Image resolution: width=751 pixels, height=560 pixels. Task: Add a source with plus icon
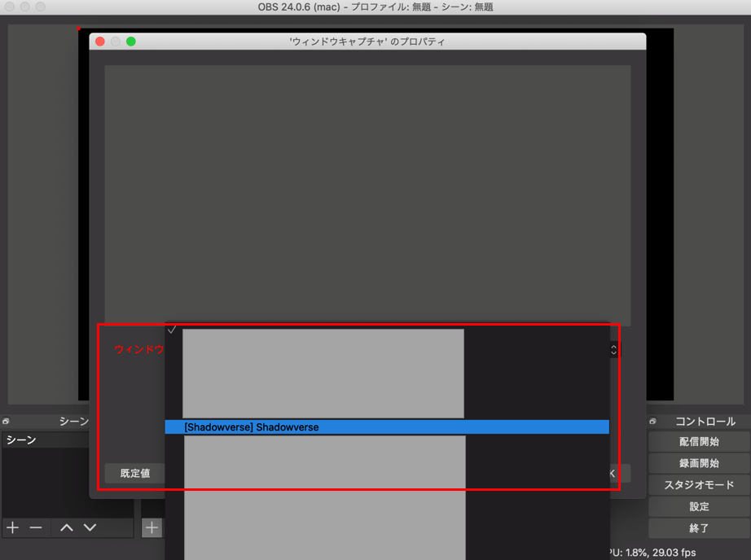pyautogui.click(x=152, y=528)
